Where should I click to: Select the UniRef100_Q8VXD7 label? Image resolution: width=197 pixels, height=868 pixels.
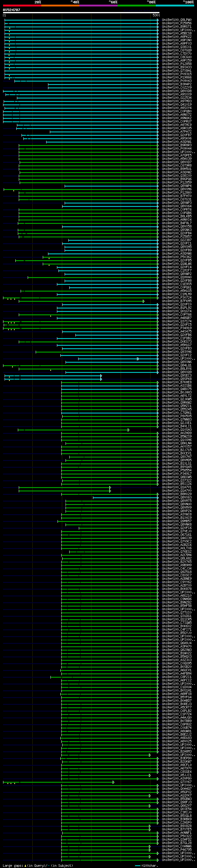(x=176, y=162)
